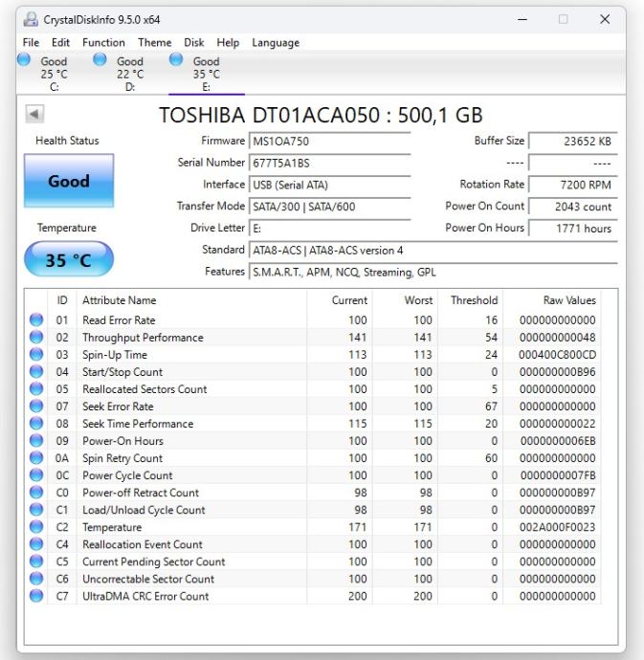Click the Current column header
Viewport: 644px width, 660px height.
[340, 300]
